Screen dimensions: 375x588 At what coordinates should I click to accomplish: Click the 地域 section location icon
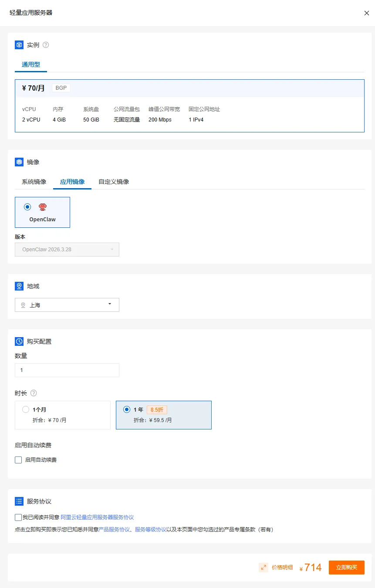click(x=19, y=286)
